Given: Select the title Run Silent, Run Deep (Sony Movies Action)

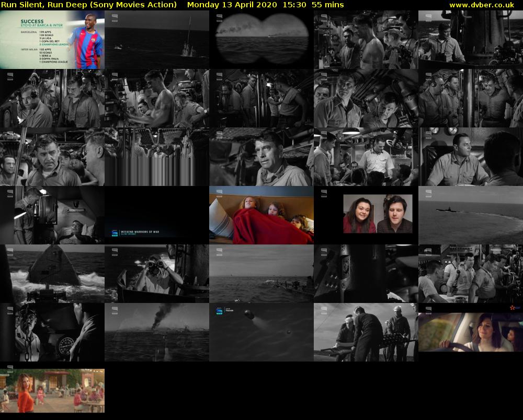Looking at the screenshot, I should 89,5.
